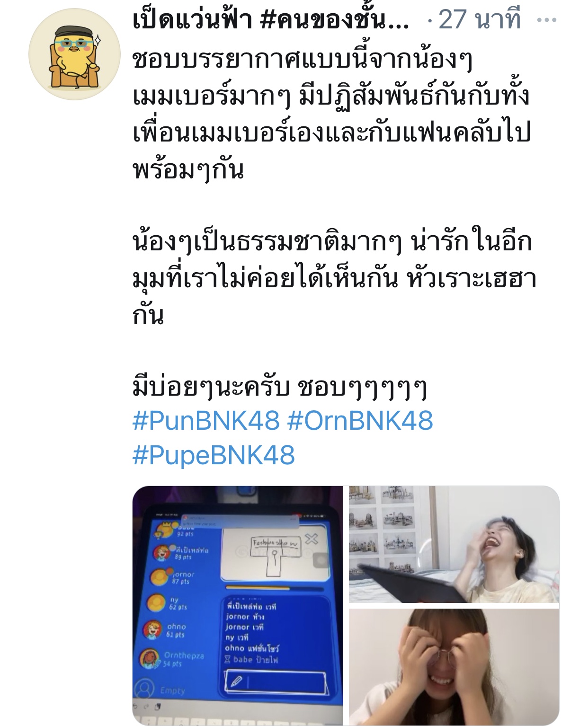
Task: Tap the Empty player slot icon
Action: point(144,689)
